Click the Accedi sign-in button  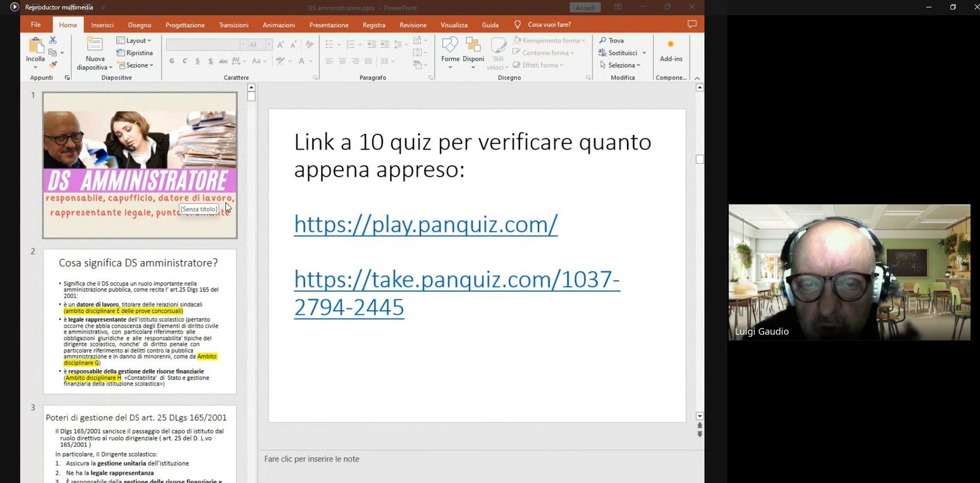point(585,7)
